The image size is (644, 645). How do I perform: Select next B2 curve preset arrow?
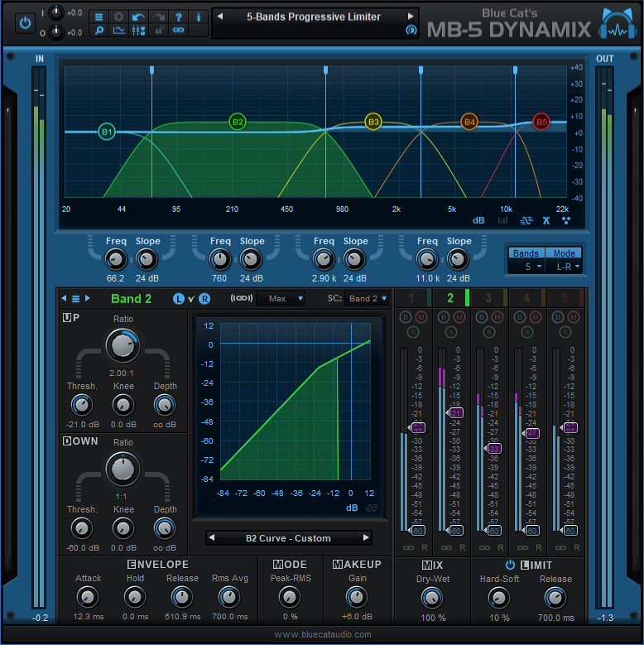[366, 537]
